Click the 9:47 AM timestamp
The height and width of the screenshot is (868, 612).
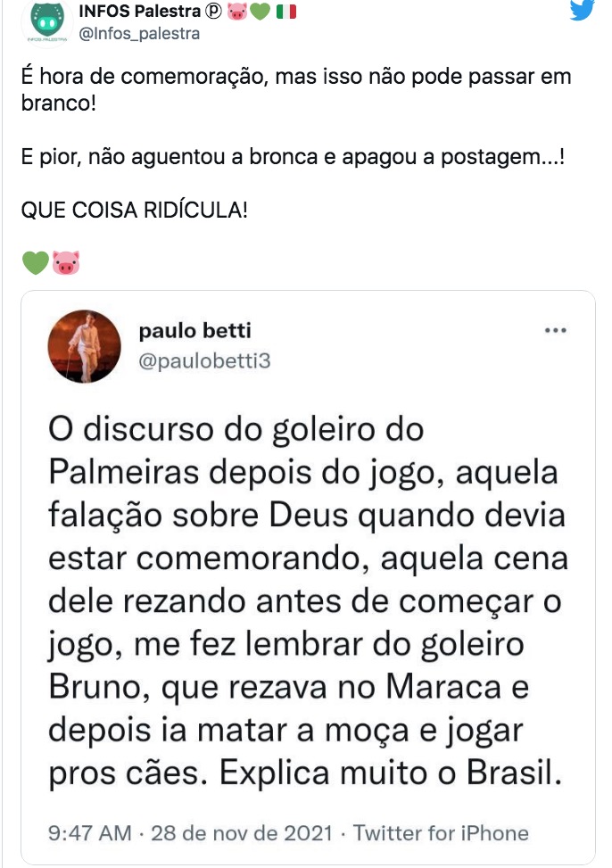[x=89, y=833]
